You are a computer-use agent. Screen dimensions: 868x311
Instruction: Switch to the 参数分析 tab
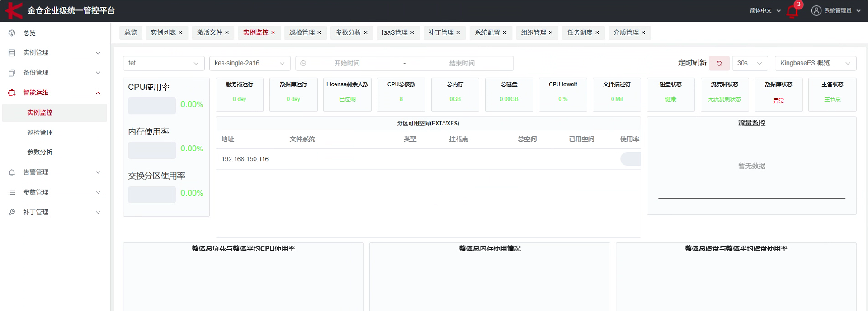pyautogui.click(x=348, y=32)
